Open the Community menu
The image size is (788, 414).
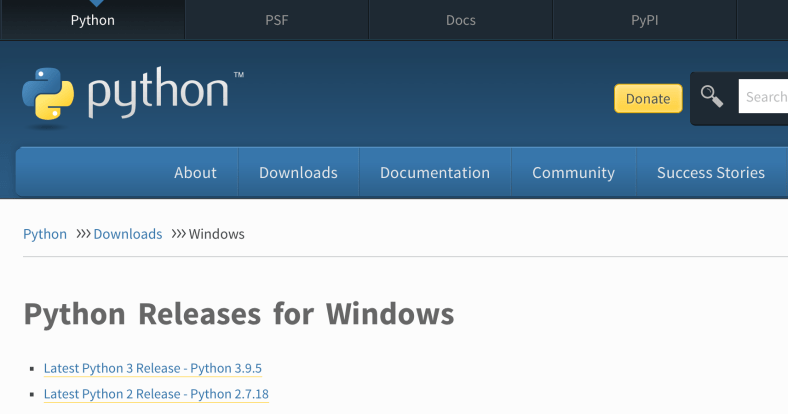pos(573,172)
